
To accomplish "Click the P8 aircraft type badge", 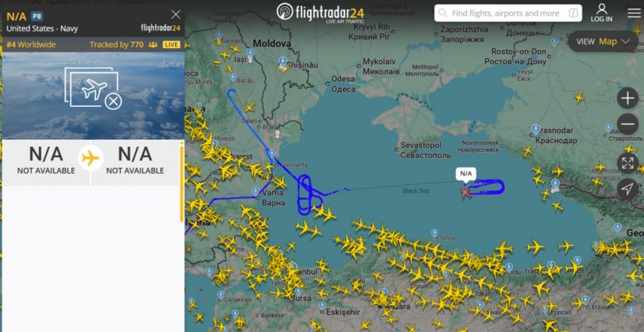I will pyautogui.click(x=37, y=17).
